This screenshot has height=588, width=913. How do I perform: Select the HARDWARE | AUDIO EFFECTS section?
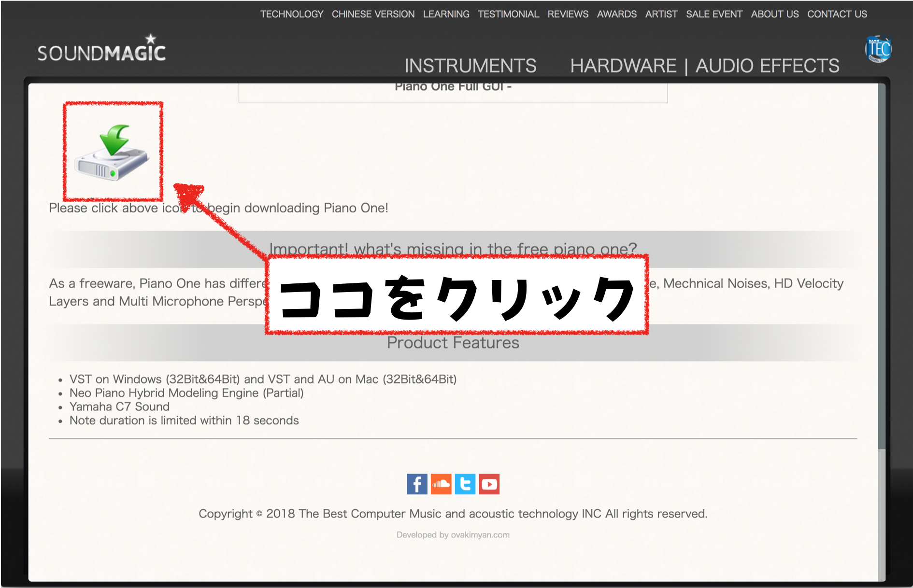pos(705,66)
